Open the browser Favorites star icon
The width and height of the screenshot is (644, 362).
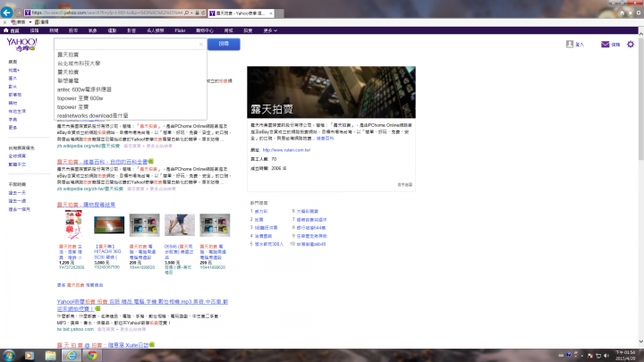coord(630,13)
